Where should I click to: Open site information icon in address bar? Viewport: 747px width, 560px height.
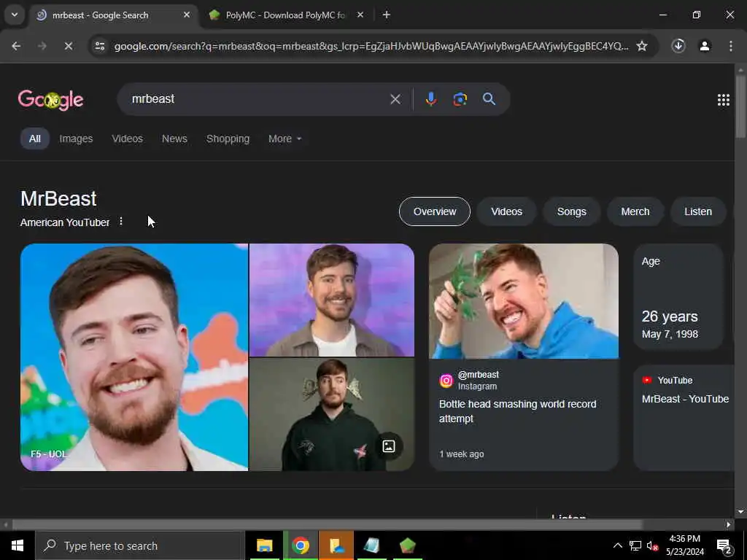click(x=100, y=46)
